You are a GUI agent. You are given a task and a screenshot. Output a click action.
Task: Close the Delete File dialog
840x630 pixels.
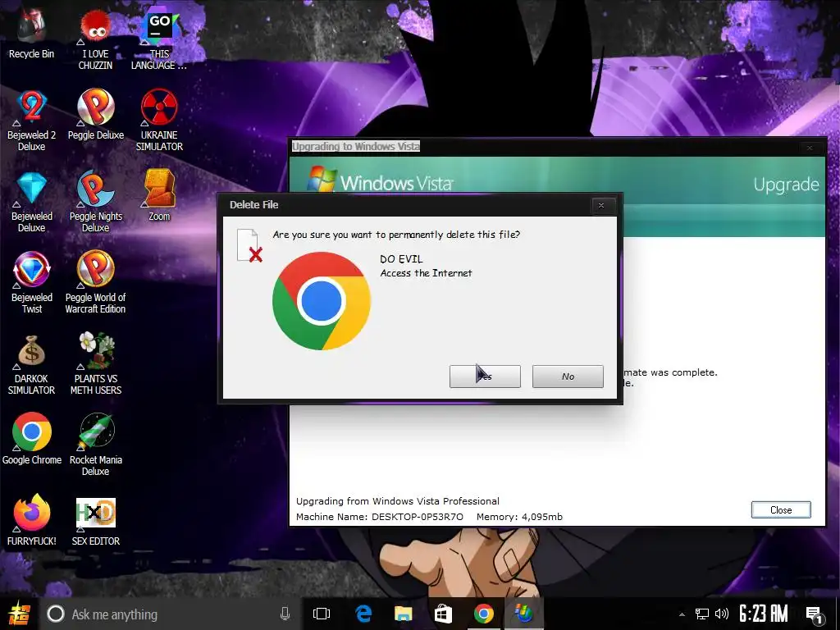tap(601, 205)
